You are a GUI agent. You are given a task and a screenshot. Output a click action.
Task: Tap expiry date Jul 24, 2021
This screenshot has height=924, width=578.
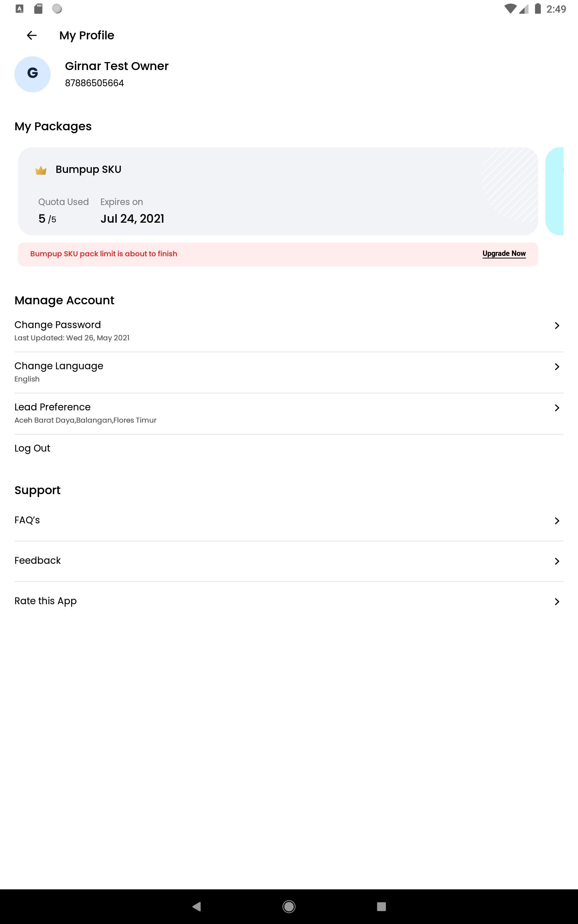click(x=132, y=219)
